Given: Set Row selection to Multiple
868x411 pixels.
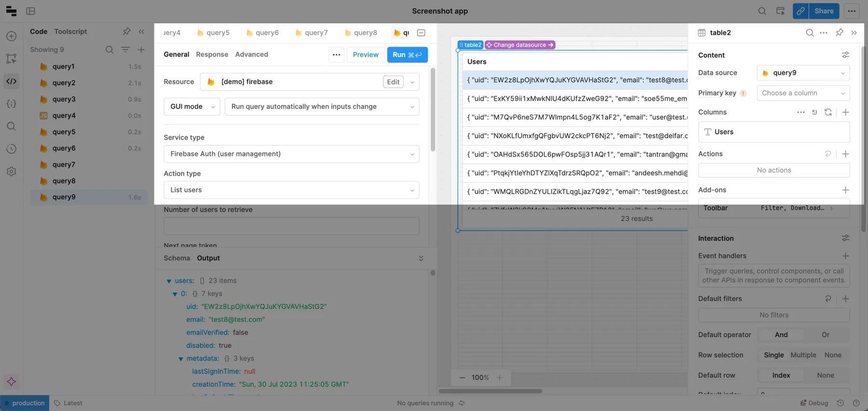Looking at the screenshot, I should click(x=803, y=355).
